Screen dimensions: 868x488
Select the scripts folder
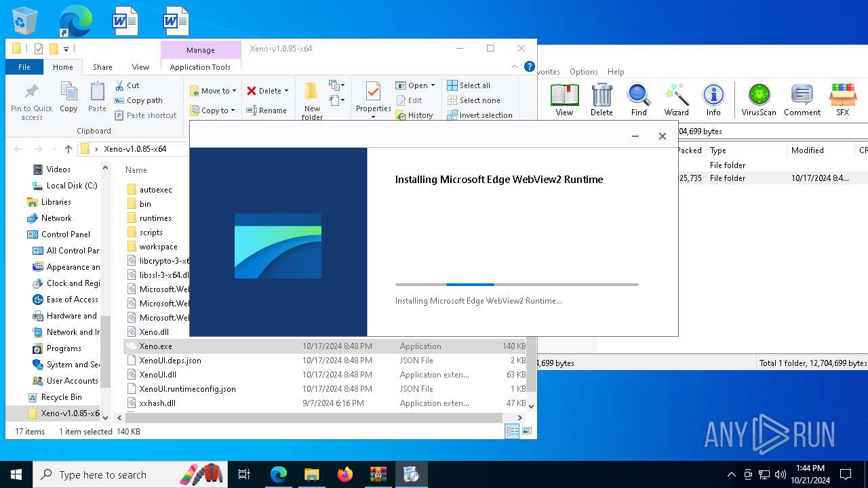pos(151,232)
